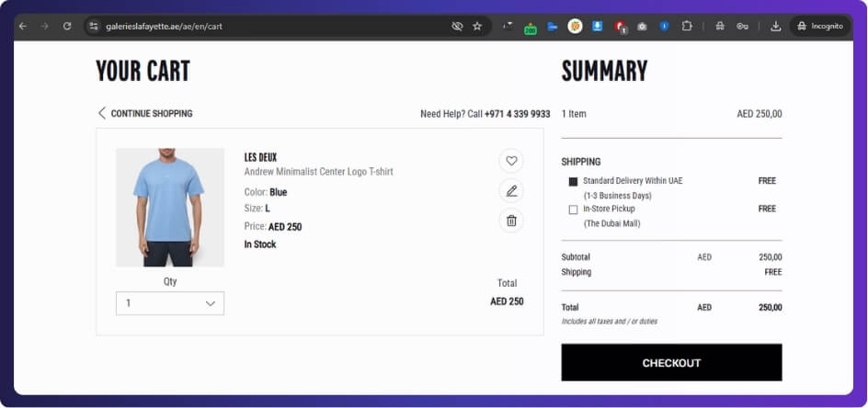Image resolution: width=868 pixels, height=408 pixels.
Task: Open the blue download-arrow extension
Action: 598,26
